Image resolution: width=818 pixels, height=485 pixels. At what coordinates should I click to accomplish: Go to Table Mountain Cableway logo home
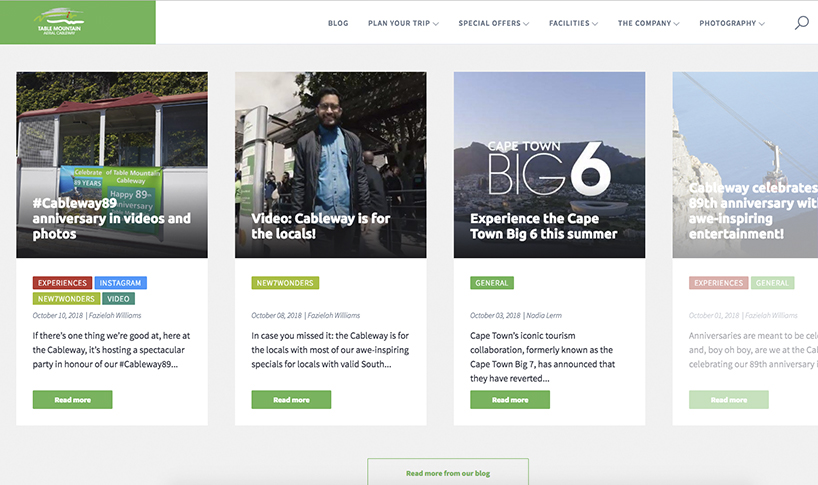(x=59, y=22)
